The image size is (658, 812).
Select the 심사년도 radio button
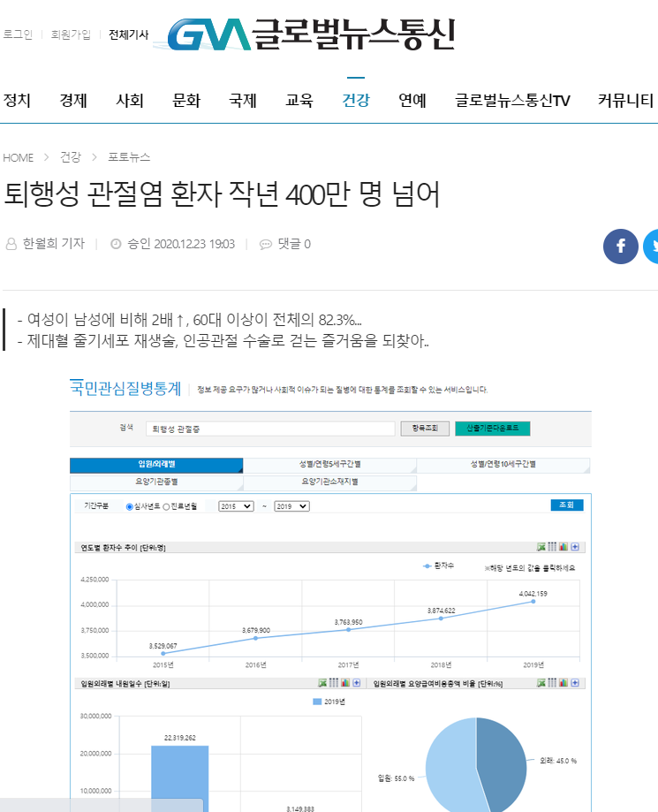(x=130, y=507)
